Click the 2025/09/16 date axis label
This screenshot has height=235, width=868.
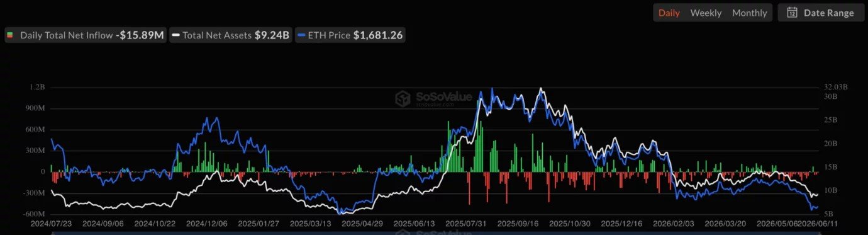click(518, 223)
